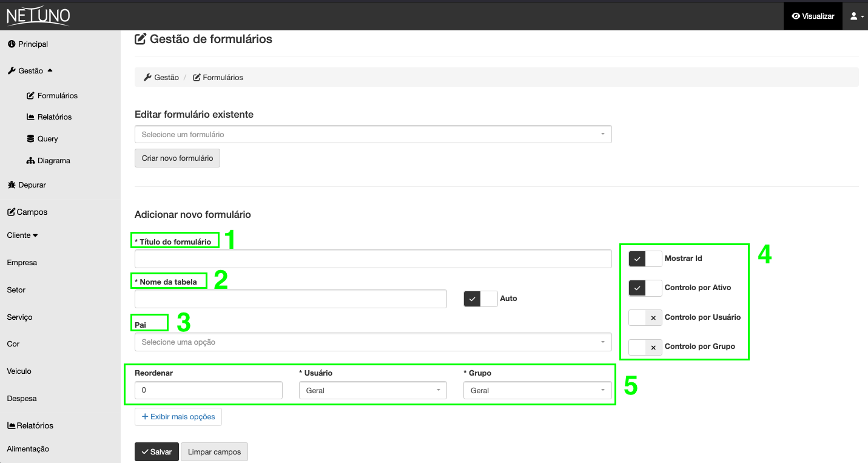Open the user account icon top right
This screenshot has height=463, width=868.
(853, 16)
